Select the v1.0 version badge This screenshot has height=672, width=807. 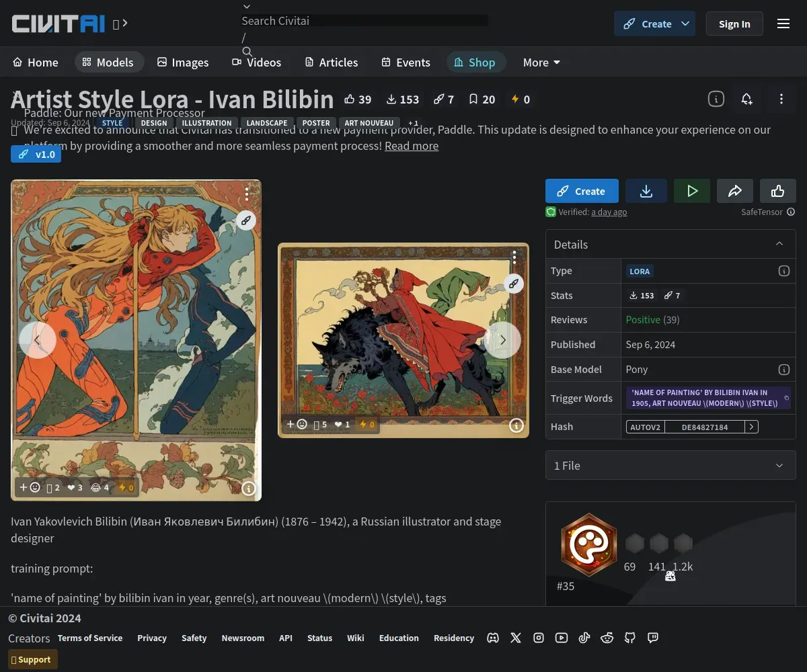point(36,154)
